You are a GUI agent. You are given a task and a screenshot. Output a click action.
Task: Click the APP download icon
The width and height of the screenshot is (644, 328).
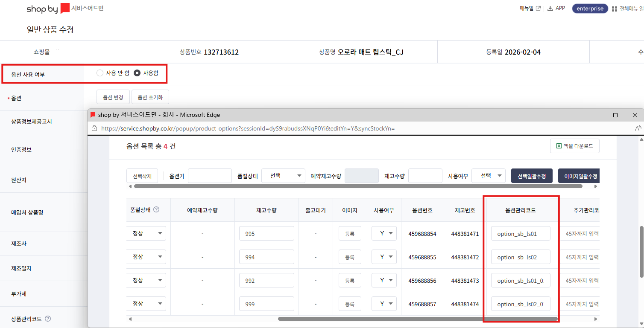pos(550,9)
